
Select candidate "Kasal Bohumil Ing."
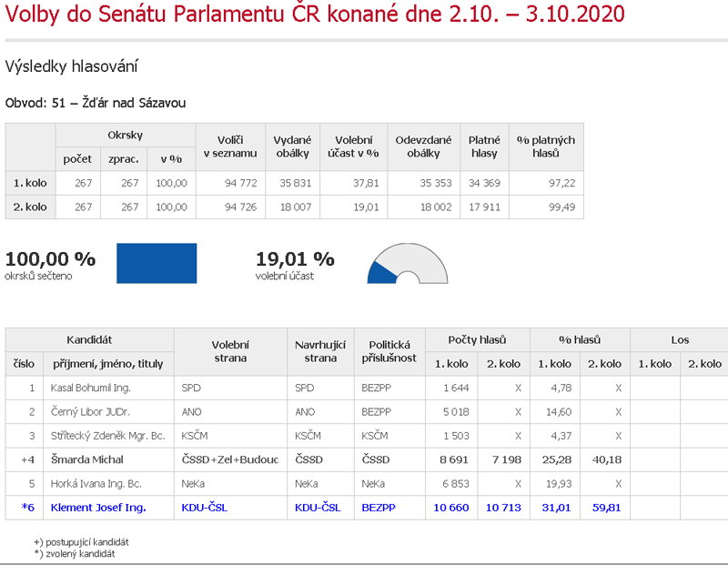[x=90, y=388]
